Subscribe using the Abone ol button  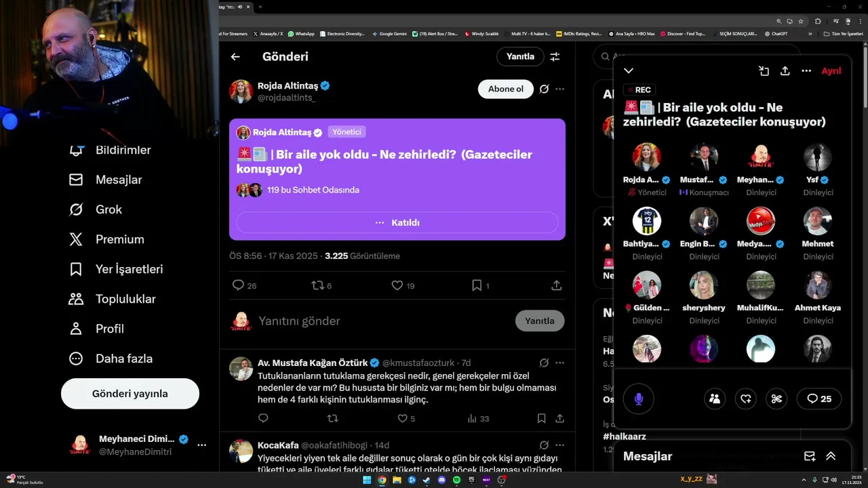[506, 89]
